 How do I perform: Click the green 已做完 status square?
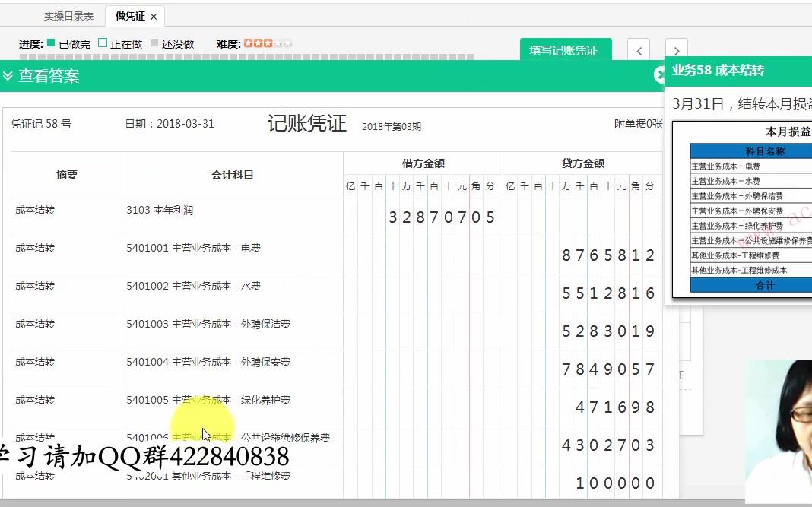click(x=49, y=44)
